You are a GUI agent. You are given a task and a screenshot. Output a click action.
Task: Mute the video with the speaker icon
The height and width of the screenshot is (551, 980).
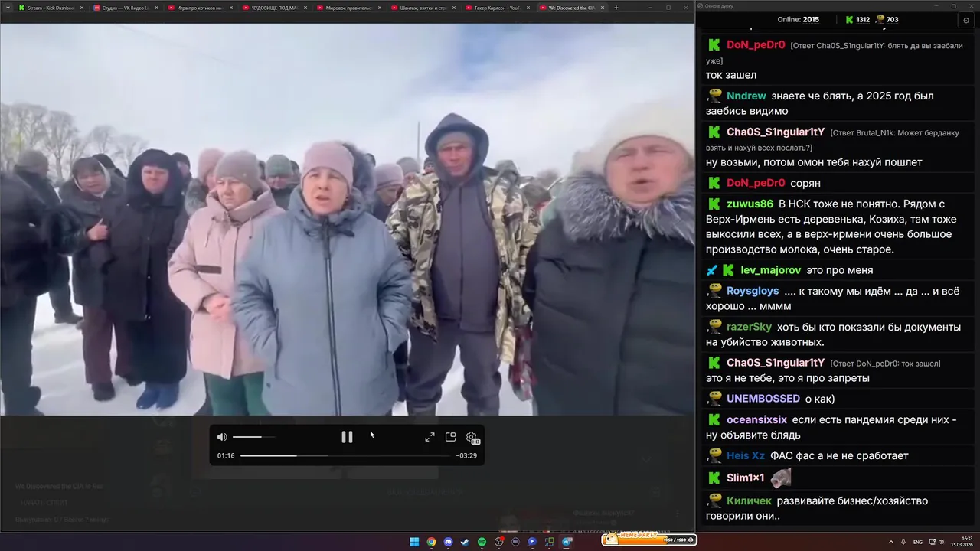pyautogui.click(x=222, y=437)
